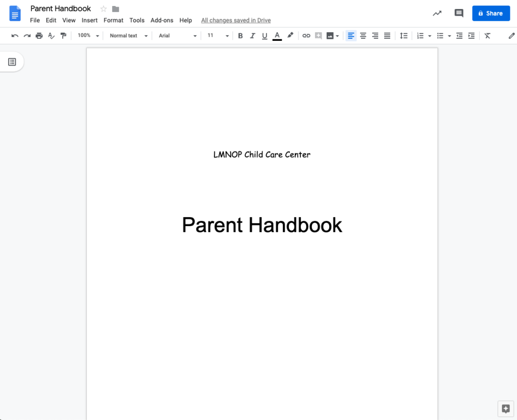Expand the numbered list style arrow
The width and height of the screenshot is (517, 420).
(x=429, y=36)
